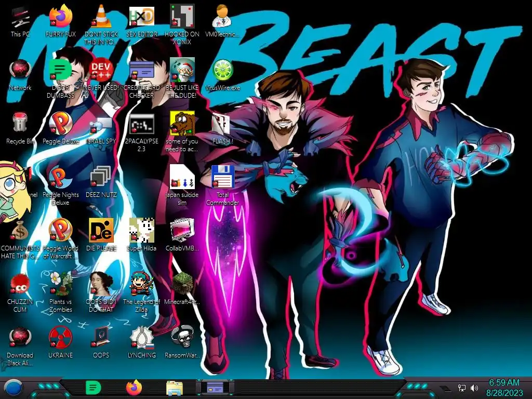Viewport: 532px width, 399px height.
Task: Open the Start orb menu
Action: pyautogui.click(x=14, y=388)
